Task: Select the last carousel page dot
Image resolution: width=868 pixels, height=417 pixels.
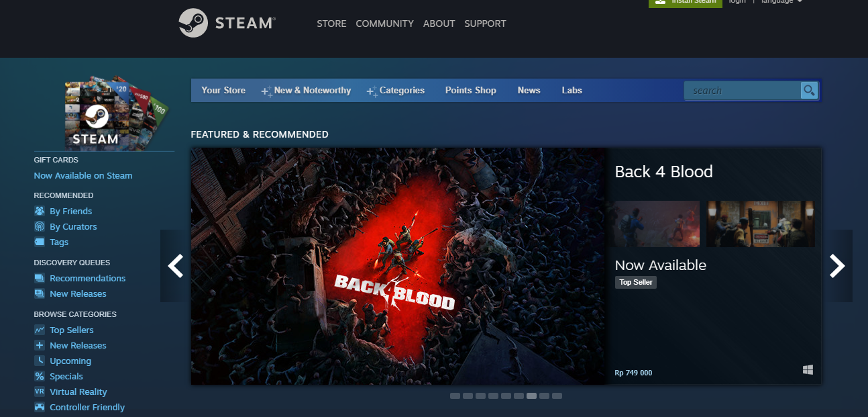Action: [x=557, y=396]
